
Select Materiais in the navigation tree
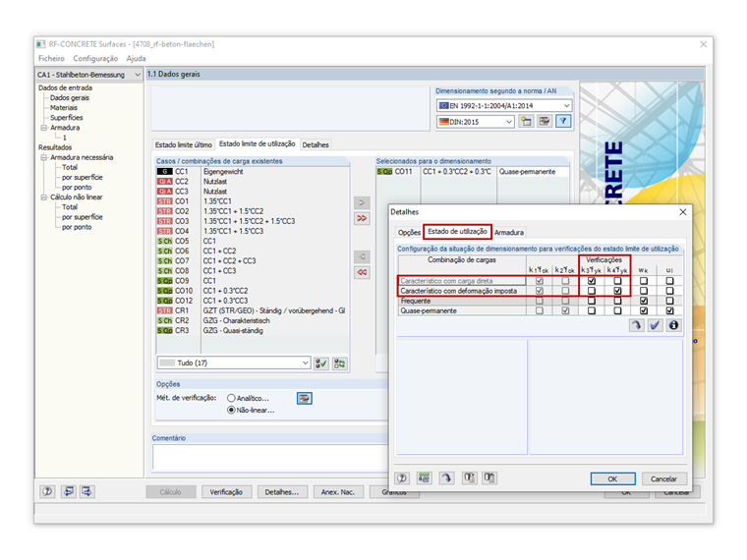tap(64, 108)
